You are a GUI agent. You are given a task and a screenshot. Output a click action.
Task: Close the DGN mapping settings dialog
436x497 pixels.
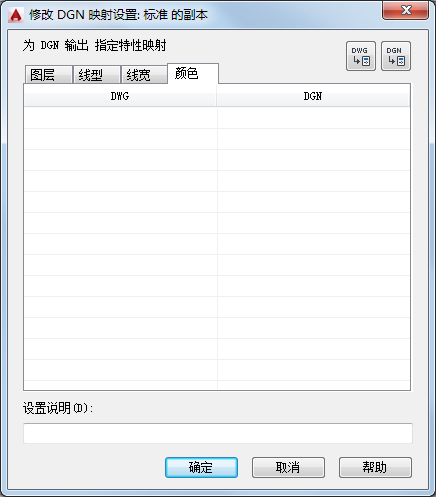tap(405, 11)
